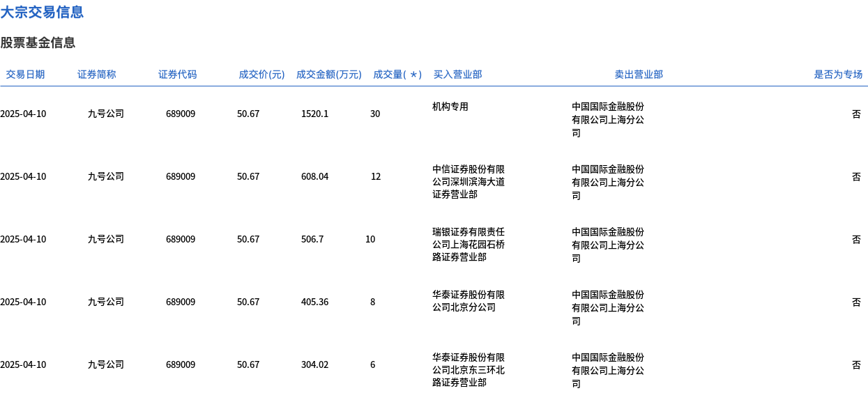Viewport: 868px width, 400px height.
Task: Select the 506.7 transaction amount cell
Action: click(312, 239)
